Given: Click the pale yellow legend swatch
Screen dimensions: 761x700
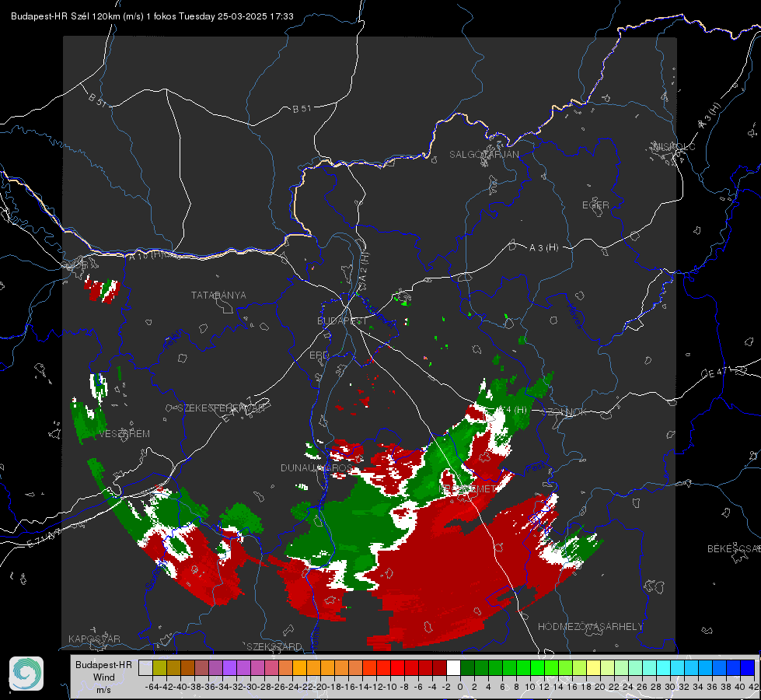Looking at the screenshot, I should 594,668.
